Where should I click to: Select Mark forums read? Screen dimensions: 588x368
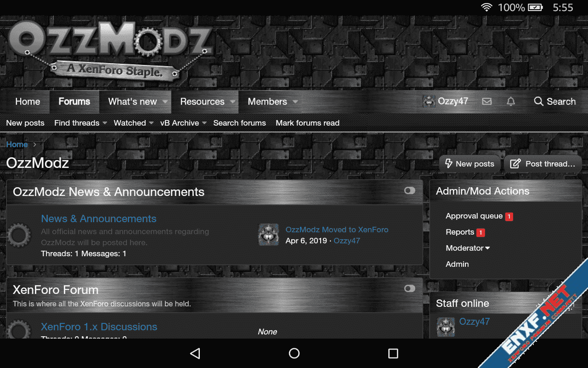(x=307, y=123)
